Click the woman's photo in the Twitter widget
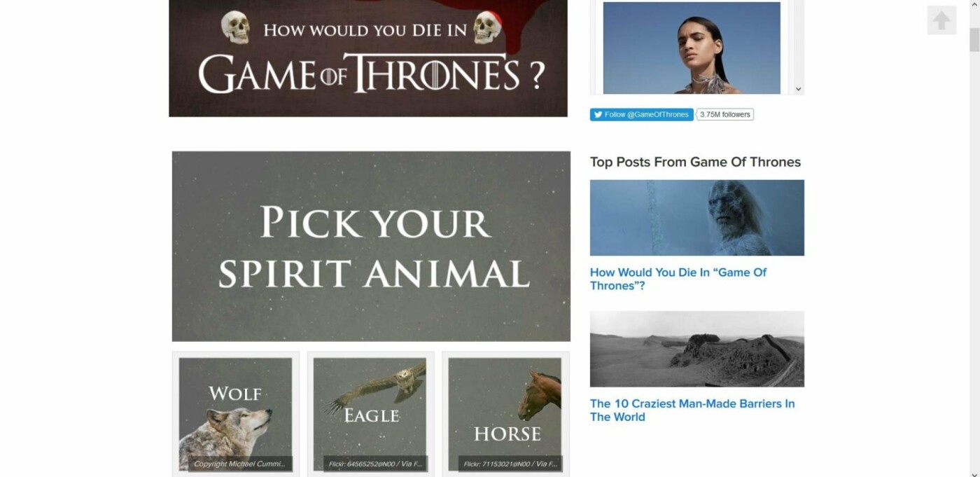 pyautogui.click(x=692, y=48)
